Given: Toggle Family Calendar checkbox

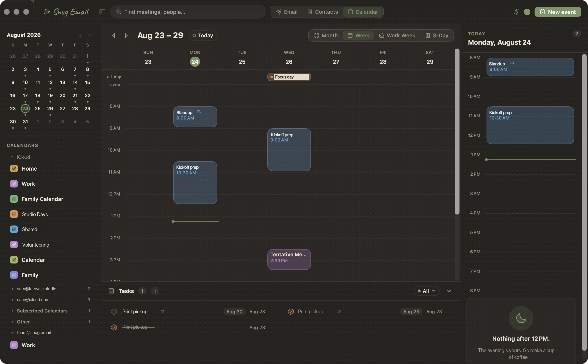Looking at the screenshot, I should click(x=14, y=199).
